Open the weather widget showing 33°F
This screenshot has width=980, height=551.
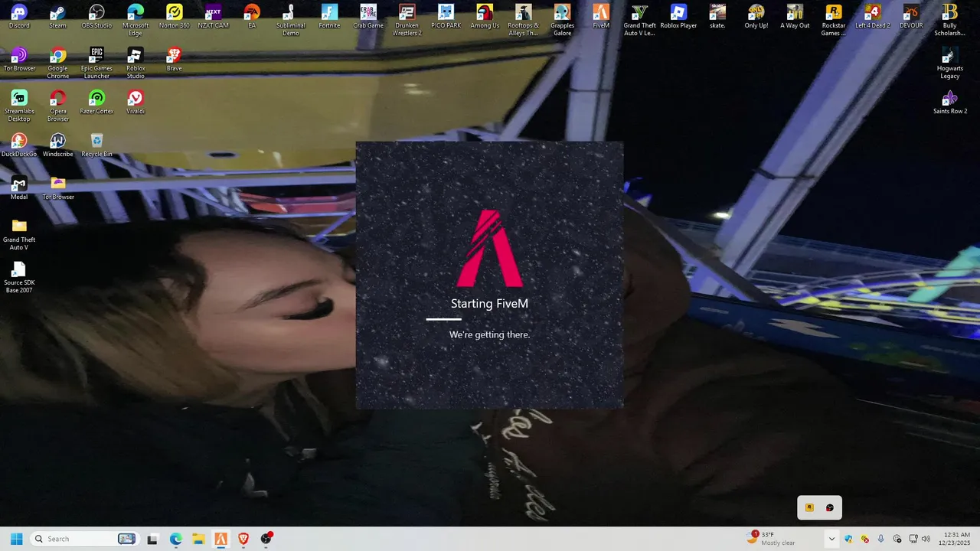tap(772, 539)
